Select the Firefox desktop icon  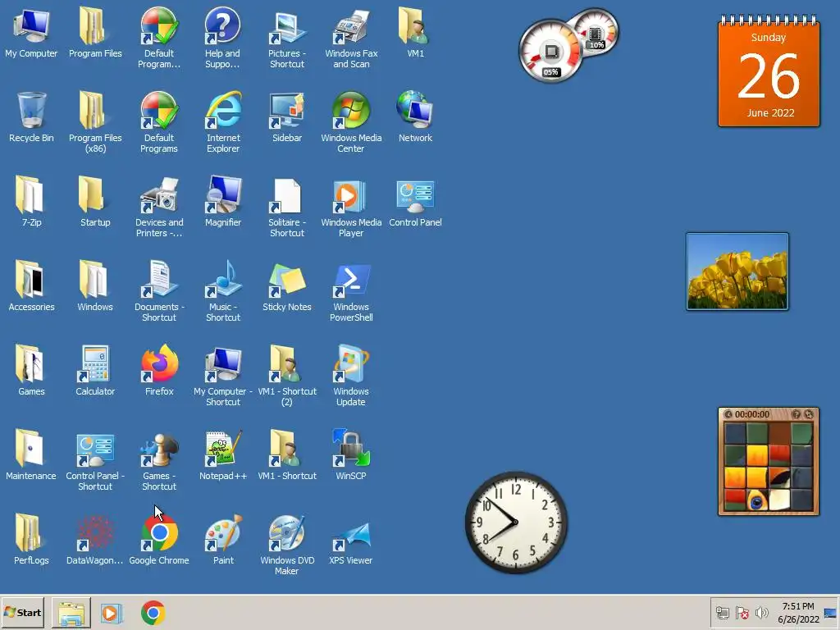tap(159, 372)
